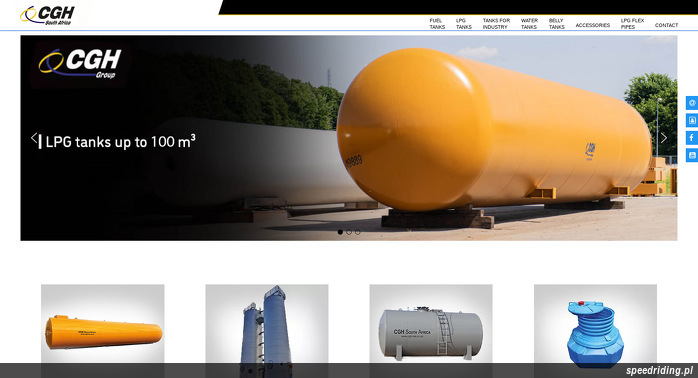
Task: Select the third carousel dot
Action: pyautogui.click(x=357, y=232)
